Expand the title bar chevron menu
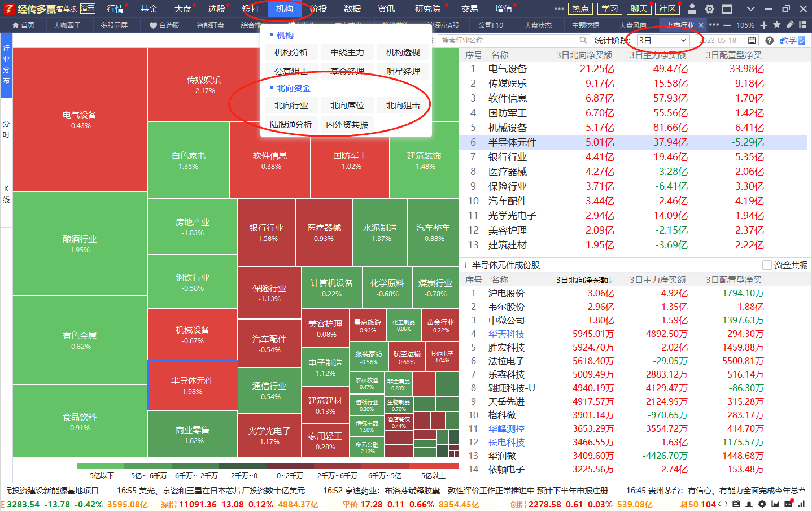812x512 pixels. tap(750, 9)
